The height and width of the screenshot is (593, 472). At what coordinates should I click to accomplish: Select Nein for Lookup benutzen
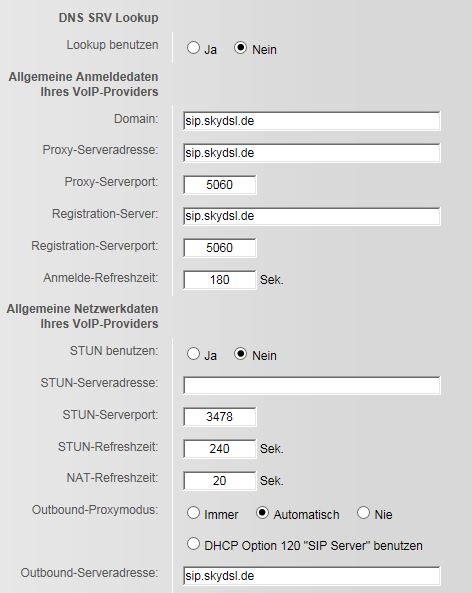click(241, 48)
